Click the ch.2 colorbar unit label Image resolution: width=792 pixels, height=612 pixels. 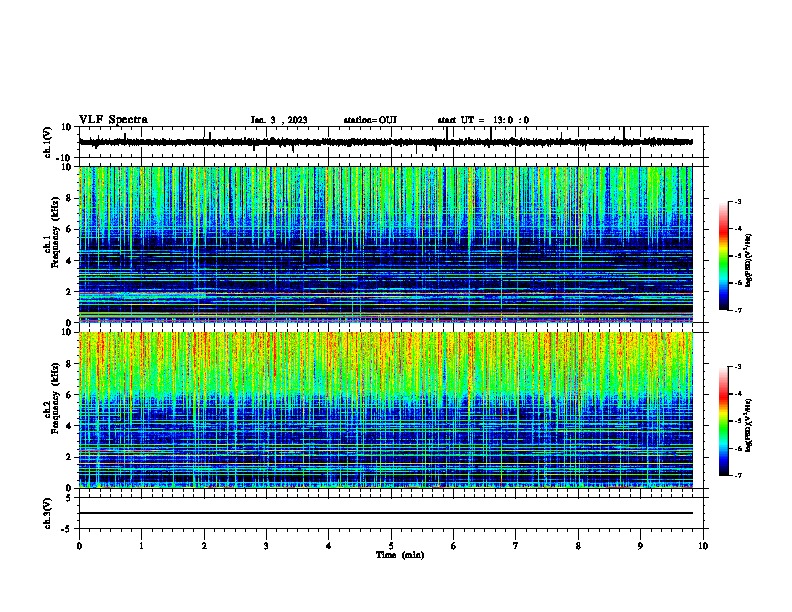click(x=749, y=425)
